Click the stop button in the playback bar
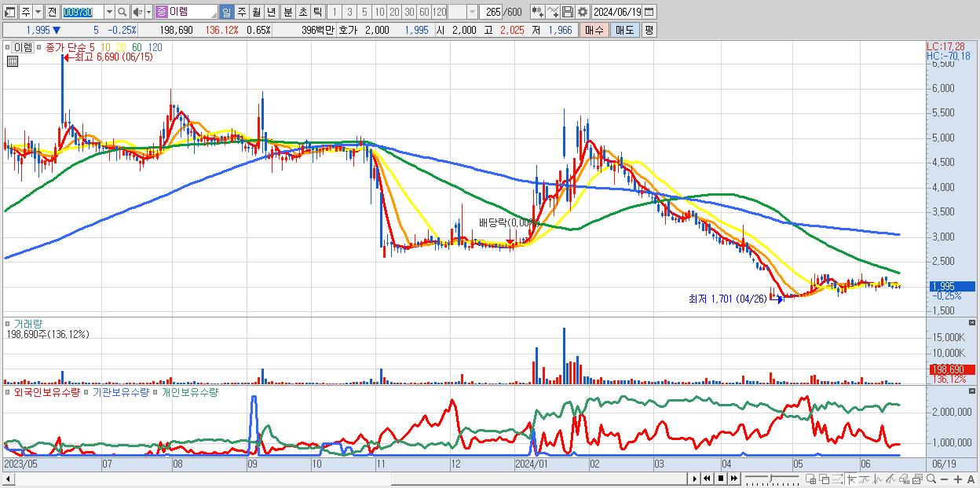This screenshot has width=980, height=488. 721,479
